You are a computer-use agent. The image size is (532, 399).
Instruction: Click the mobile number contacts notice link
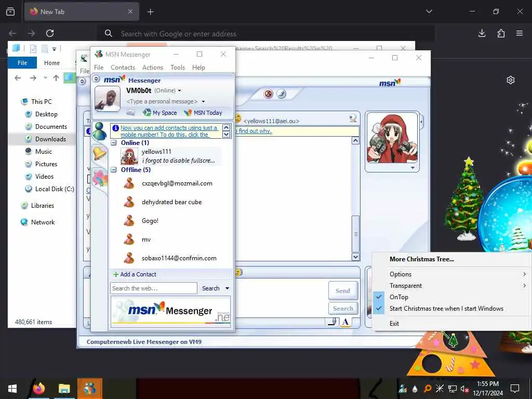pos(169,131)
